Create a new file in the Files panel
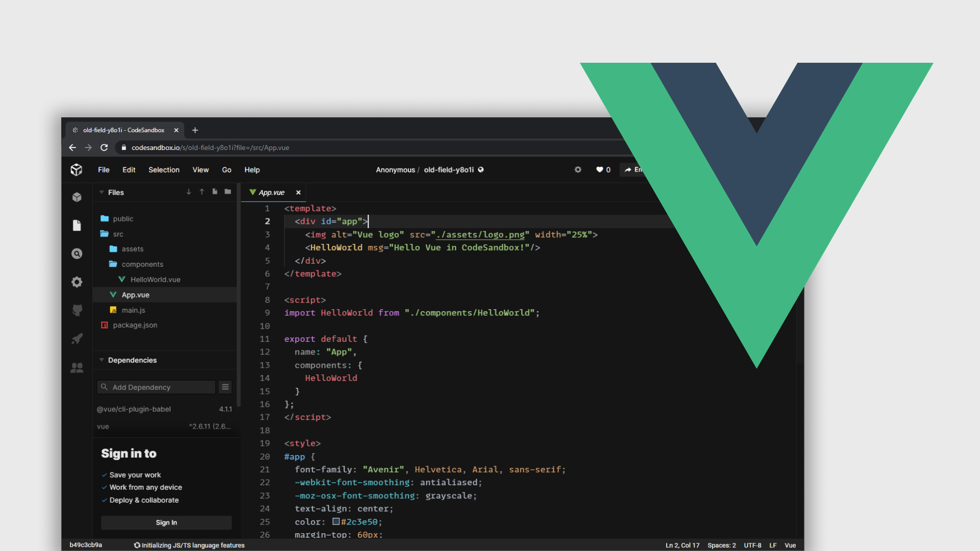 (x=215, y=192)
